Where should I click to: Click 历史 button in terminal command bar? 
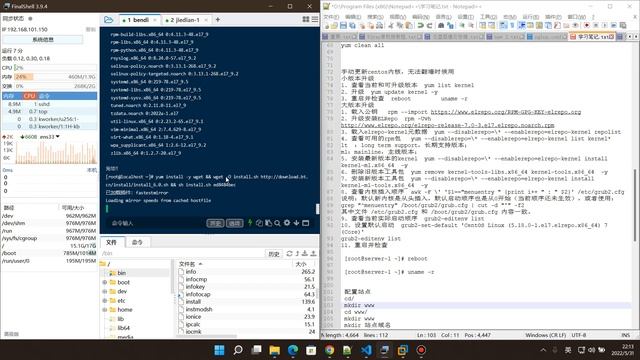click(x=215, y=223)
